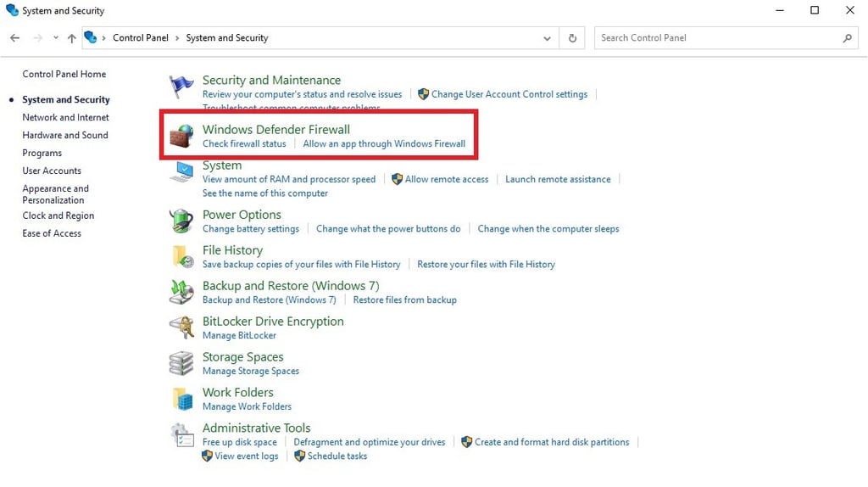Image resolution: width=868 pixels, height=487 pixels.
Task: Open User Accounts category
Action: 52,171
